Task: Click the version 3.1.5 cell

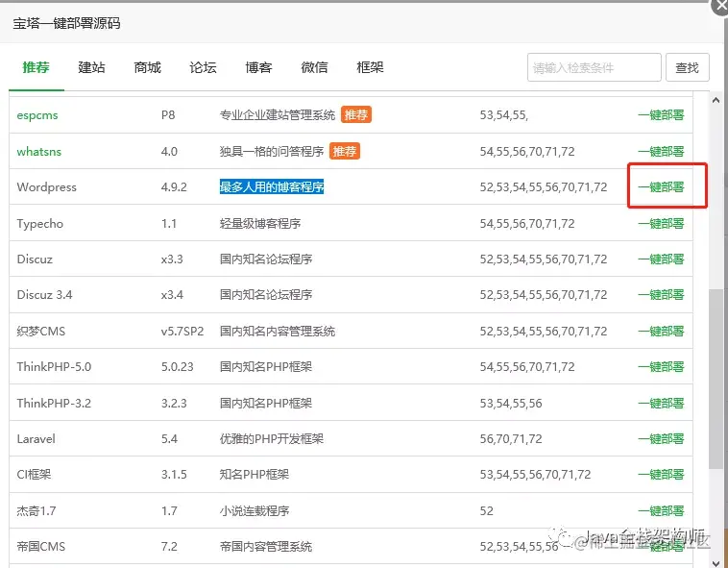Action: point(174,475)
